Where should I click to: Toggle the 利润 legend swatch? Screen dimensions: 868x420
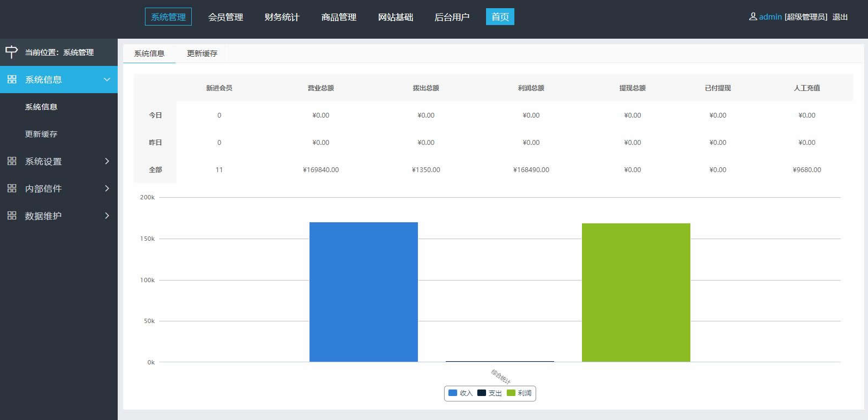511,393
